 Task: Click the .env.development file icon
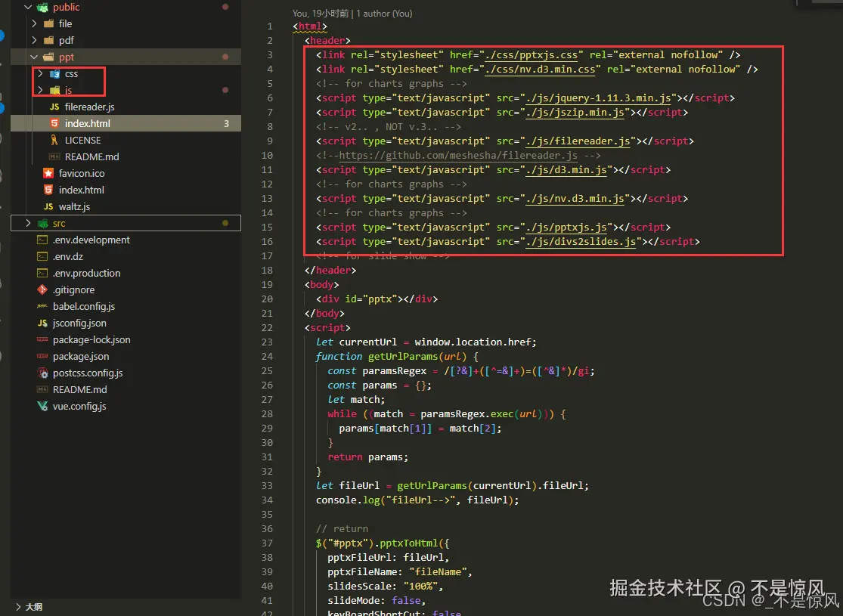point(42,240)
